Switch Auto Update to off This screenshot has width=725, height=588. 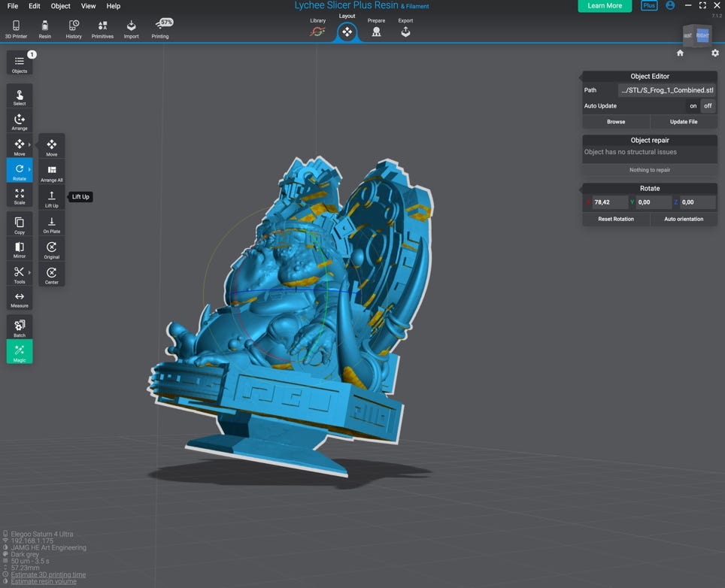708,106
